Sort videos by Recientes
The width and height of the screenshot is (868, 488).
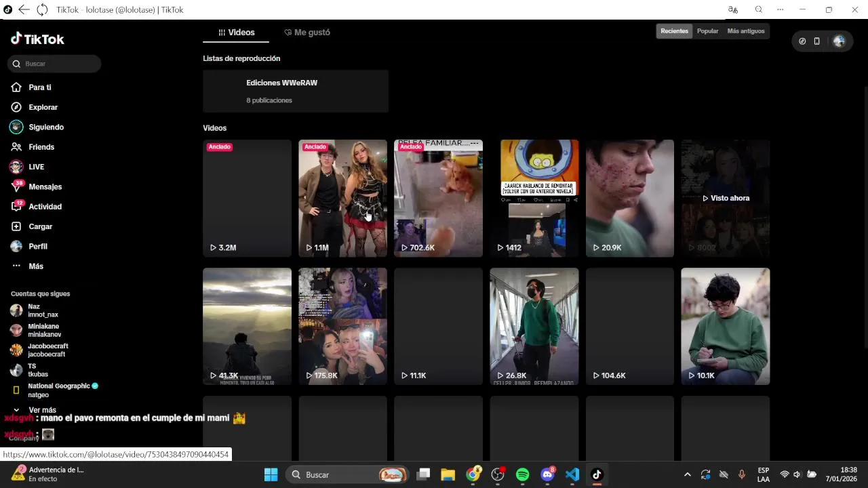(674, 31)
